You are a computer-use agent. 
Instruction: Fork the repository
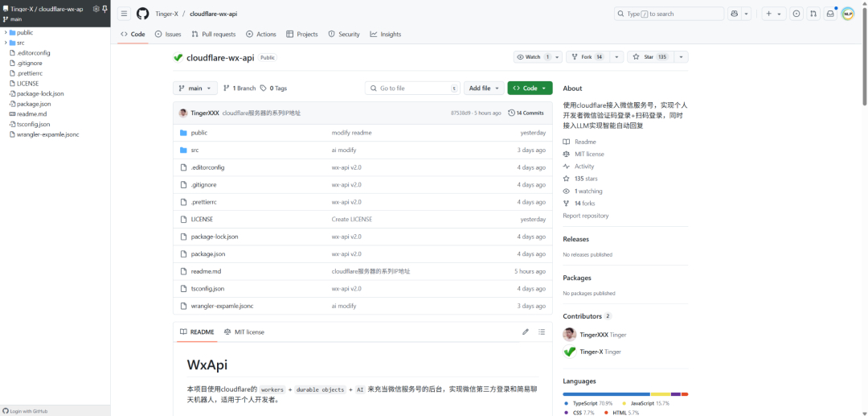tap(588, 57)
